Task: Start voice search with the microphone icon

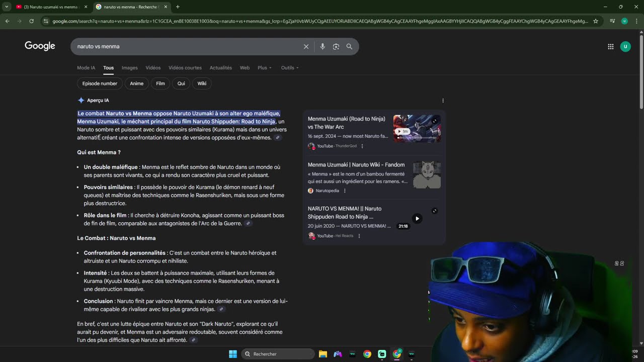Action: click(323, 46)
